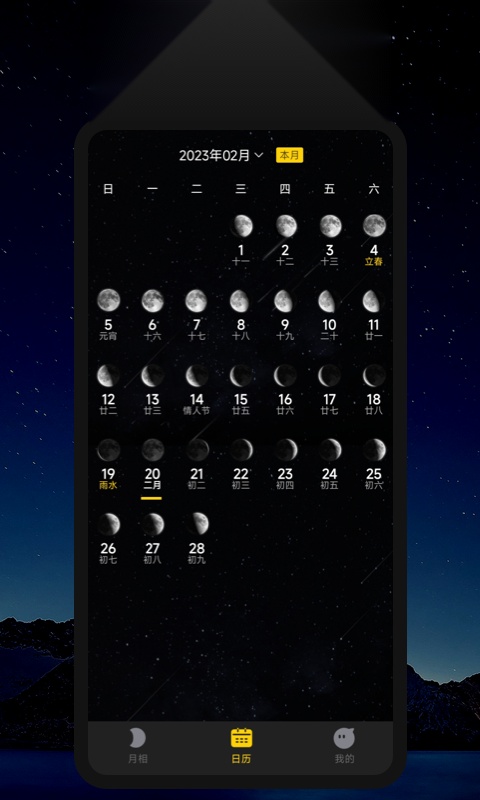This screenshot has height=800, width=480.
Task: Select the moon icon for February 24
Action: point(330,450)
